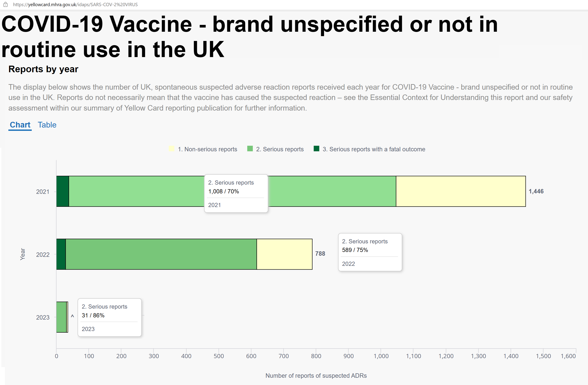Switch to the Chart tab
Image resolution: width=588 pixels, height=385 pixels.
(20, 125)
